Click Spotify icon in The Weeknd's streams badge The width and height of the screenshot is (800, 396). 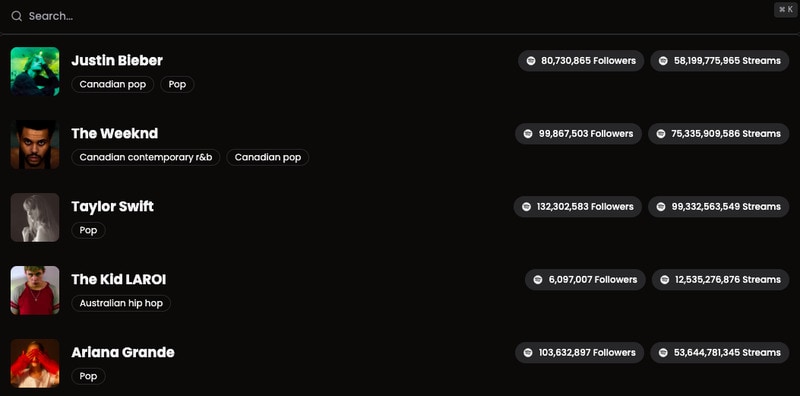pos(661,134)
